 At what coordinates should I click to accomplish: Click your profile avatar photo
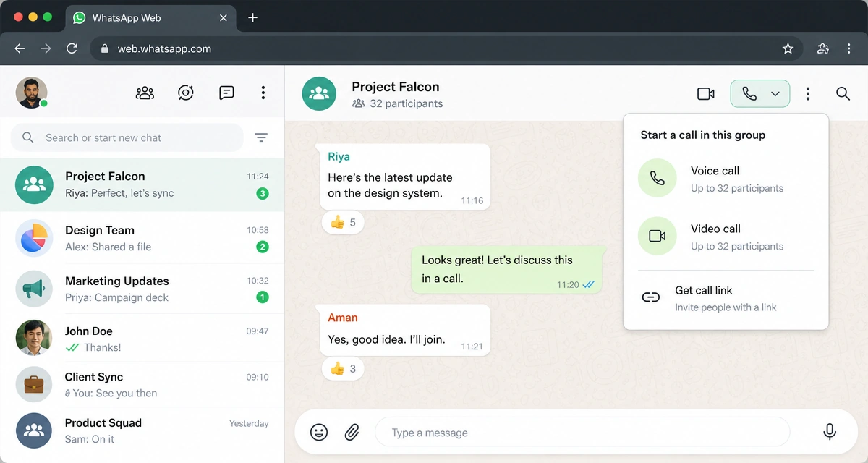[31, 93]
